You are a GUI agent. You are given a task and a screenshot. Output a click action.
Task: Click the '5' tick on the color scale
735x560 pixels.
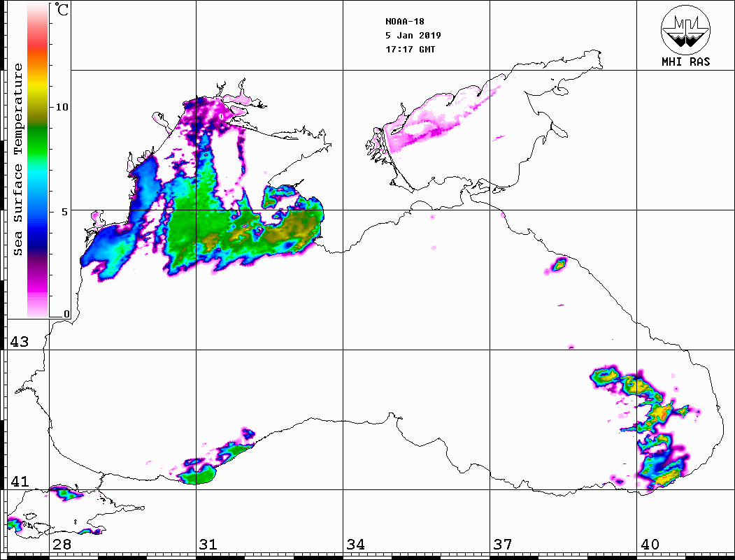point(65,212)
